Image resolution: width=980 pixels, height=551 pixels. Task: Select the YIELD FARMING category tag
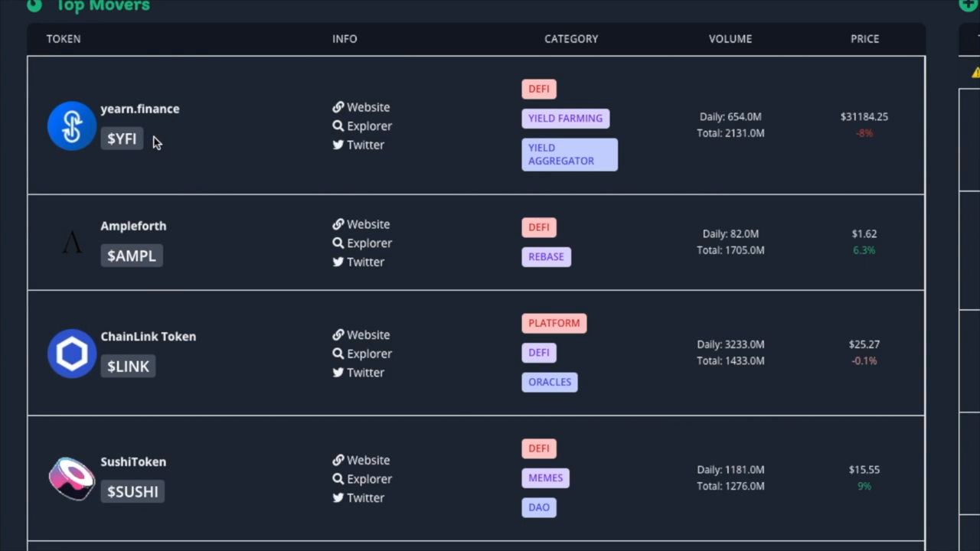pos(565,118)
